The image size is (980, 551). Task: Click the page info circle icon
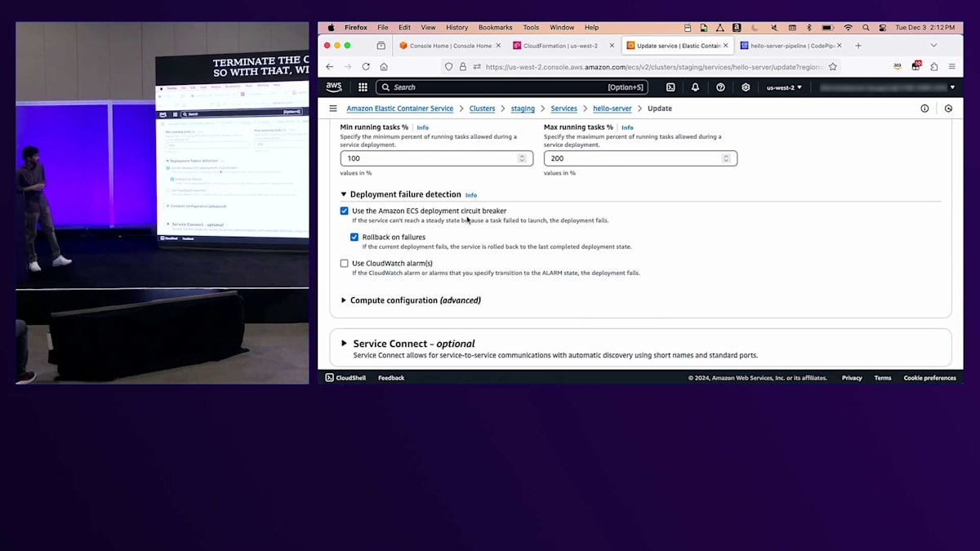pos(924,109)
